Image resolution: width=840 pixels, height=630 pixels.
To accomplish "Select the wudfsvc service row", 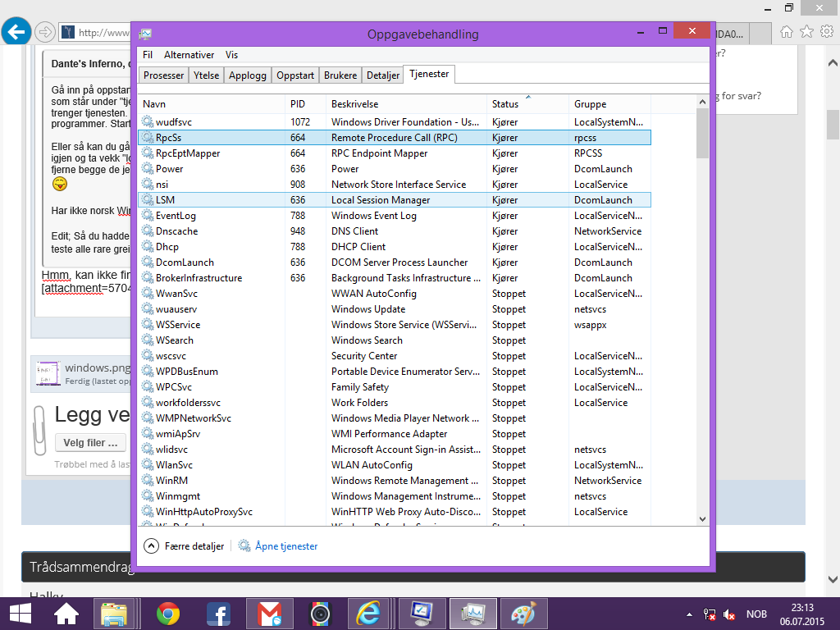I will coord(395,122).
